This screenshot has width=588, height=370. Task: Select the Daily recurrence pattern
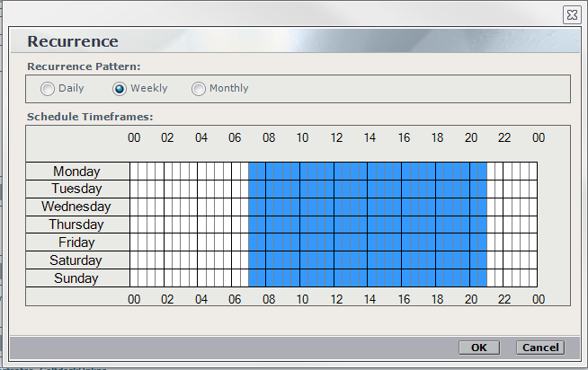pyautogui.click(x=48, y=89)
